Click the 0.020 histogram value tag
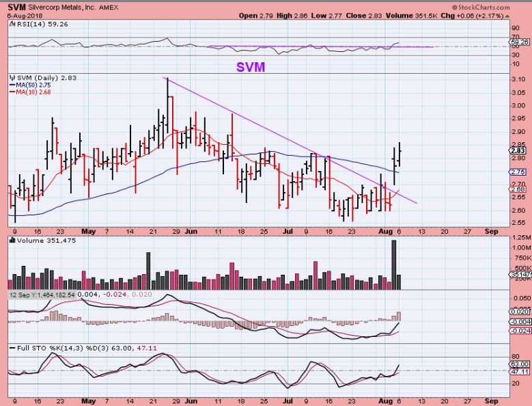Screen dimensions: 532x406 pos(519,312)
